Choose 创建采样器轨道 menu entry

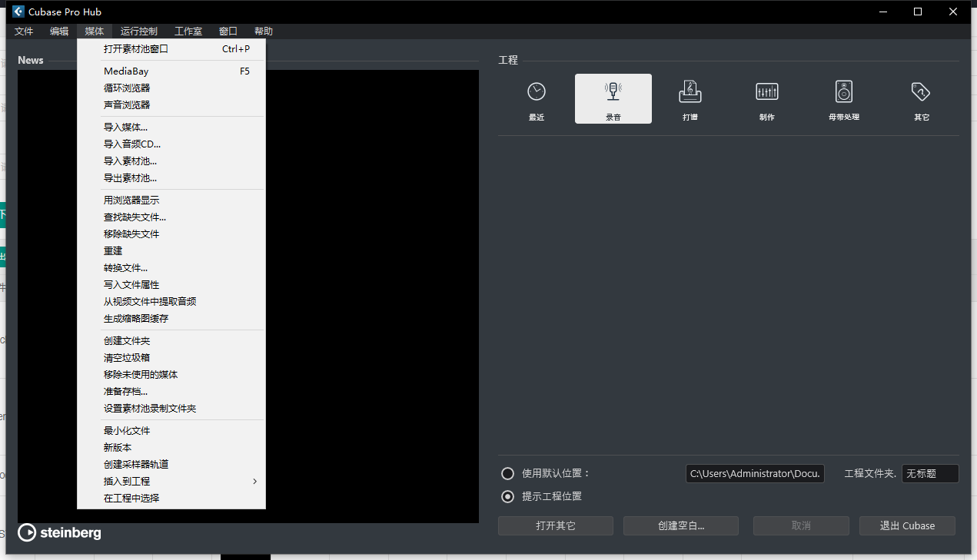point(171,465)
